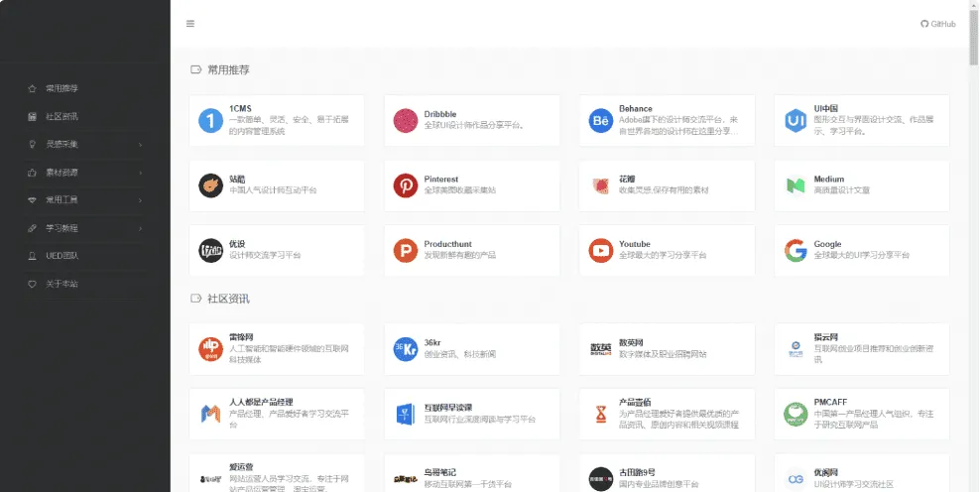Click the lightbulb icon for 灵感采集
The height and width of the screenshot is (492, 980).
coord(32,145)
